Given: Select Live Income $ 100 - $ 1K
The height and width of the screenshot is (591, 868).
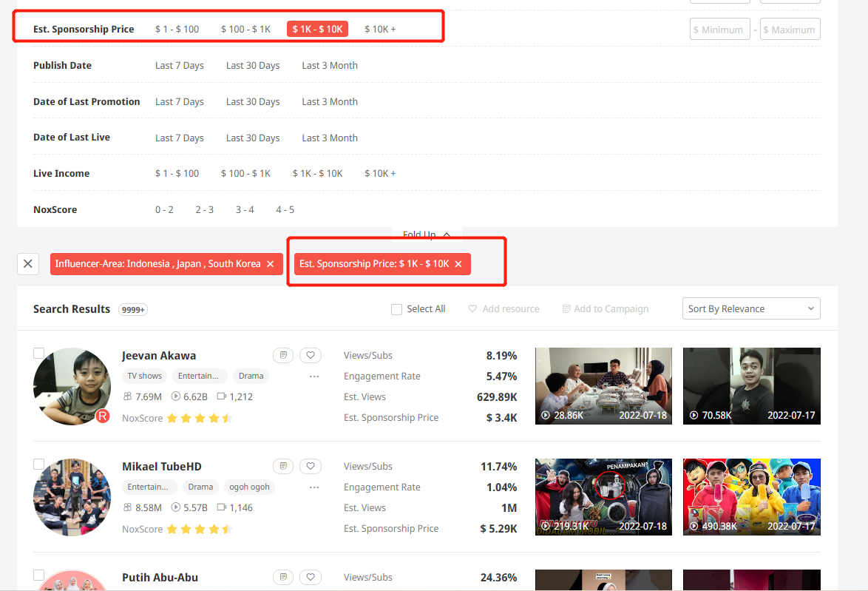Looking at the screenshot, I should 245,173.
